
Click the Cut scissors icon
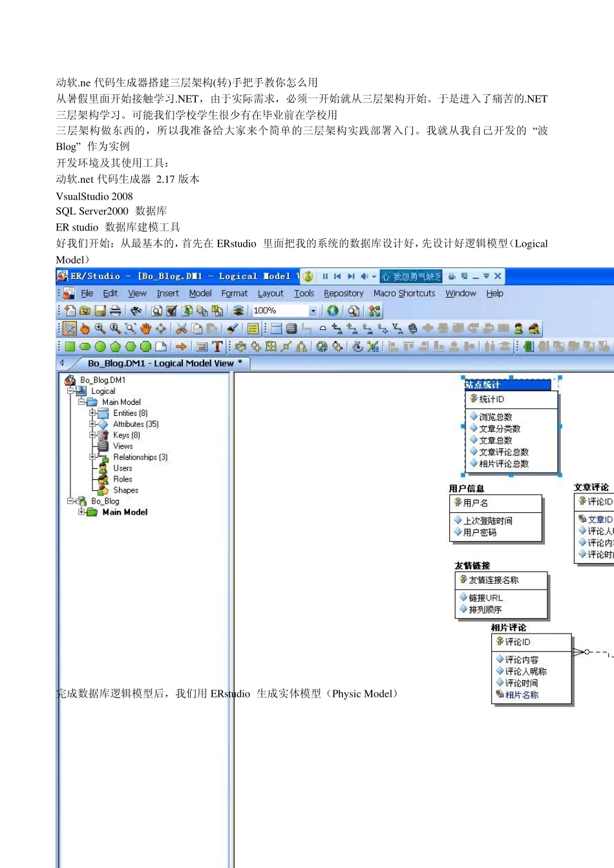point(182,329)
